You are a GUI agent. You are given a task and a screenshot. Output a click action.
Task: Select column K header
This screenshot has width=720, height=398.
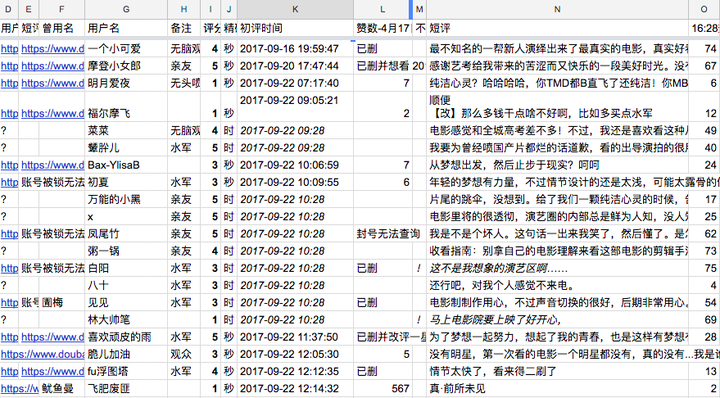295,9
